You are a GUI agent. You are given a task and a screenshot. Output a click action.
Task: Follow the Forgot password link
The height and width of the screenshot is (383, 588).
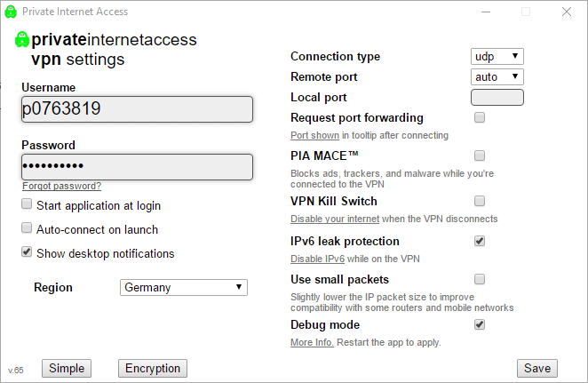pos(61,186)
